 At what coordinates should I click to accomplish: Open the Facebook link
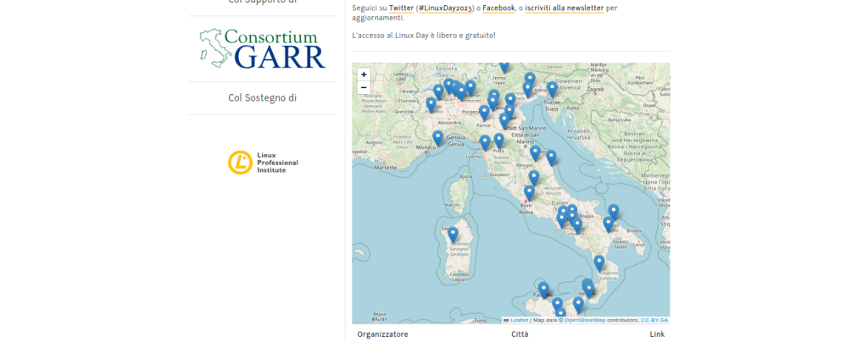pyautogui.click(x=499, y=8)
